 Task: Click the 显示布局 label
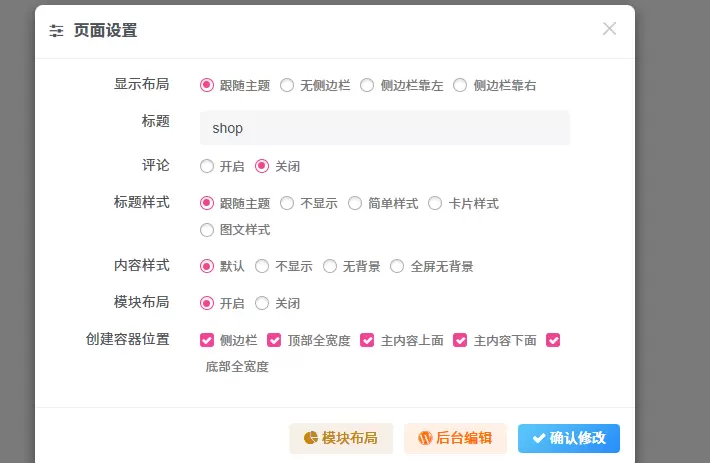tap(141, 84)
